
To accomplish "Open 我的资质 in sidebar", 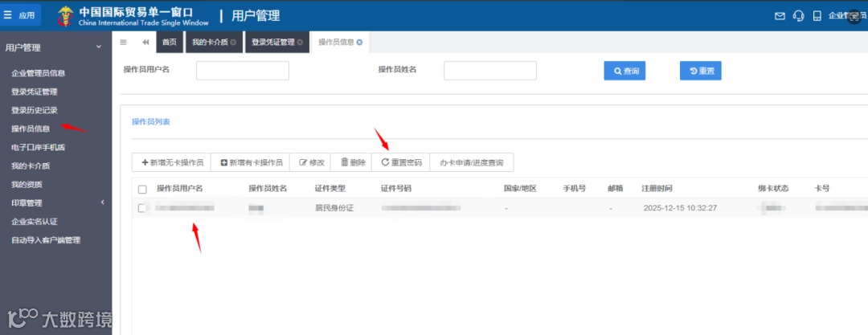I will tap(27, 185).
